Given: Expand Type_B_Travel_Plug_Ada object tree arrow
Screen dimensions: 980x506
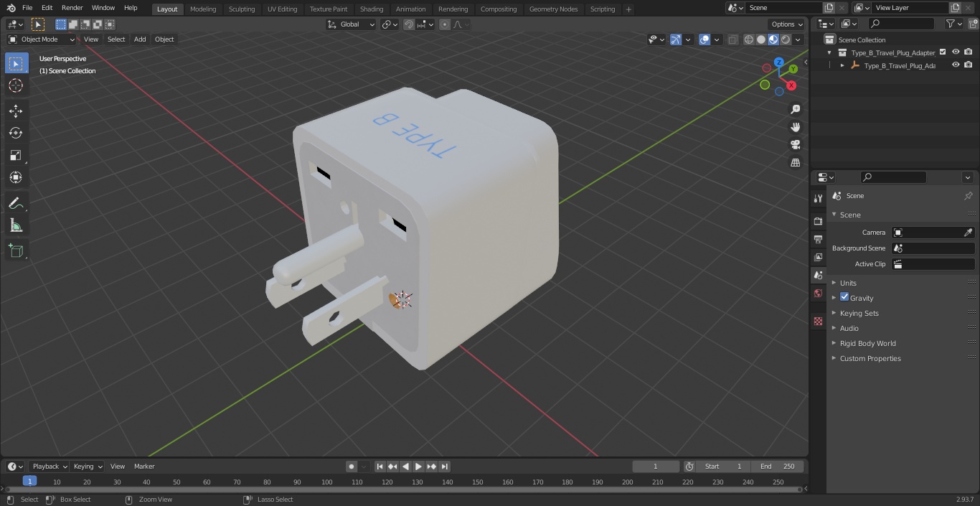Looking at the screenshot, I should (842, 65).
